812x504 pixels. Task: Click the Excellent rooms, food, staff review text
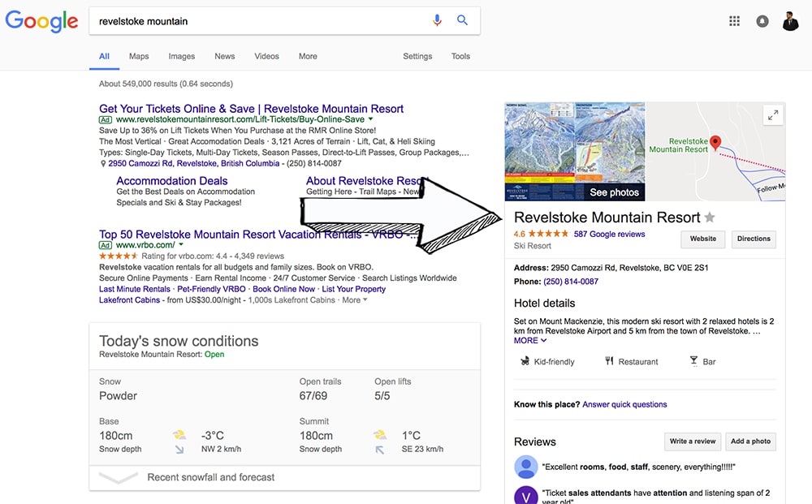tap(638, 467)
